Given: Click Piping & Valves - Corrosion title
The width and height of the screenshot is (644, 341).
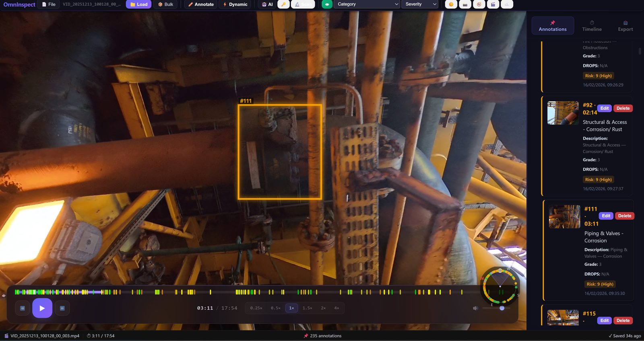Looking at the screenshot, I should (x=604, y=237).
